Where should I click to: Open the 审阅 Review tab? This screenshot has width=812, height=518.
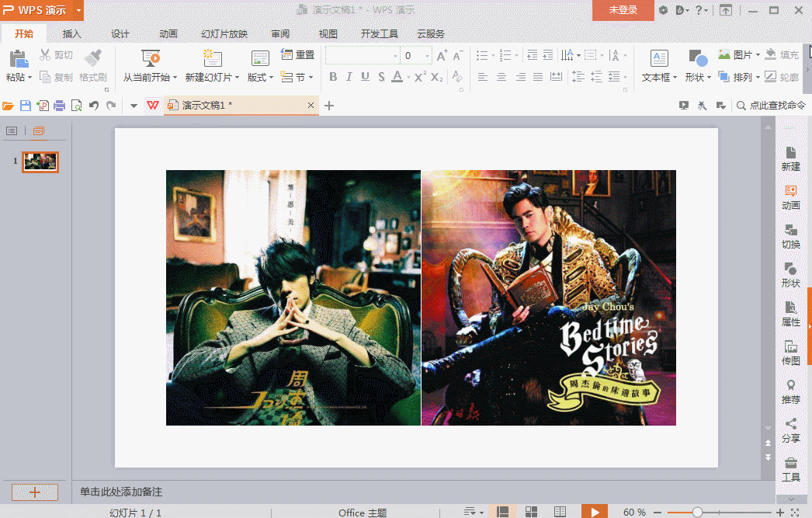pyautogui.click(x=280, y=33)
